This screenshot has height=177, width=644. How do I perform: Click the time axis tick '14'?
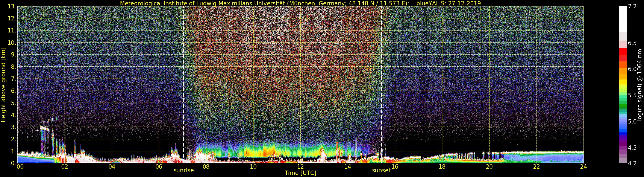click(x=347, y=166)
